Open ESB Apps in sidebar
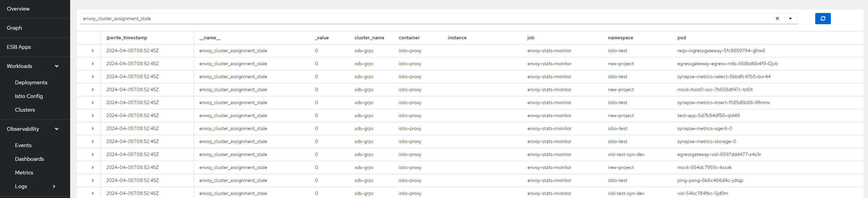This screenshot has width=868, height=198. [19, 47]
